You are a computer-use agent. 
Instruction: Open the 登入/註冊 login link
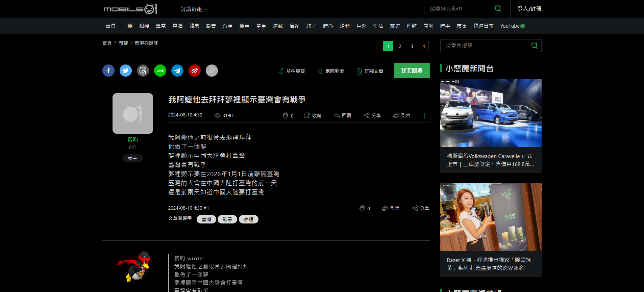(529, 9)
